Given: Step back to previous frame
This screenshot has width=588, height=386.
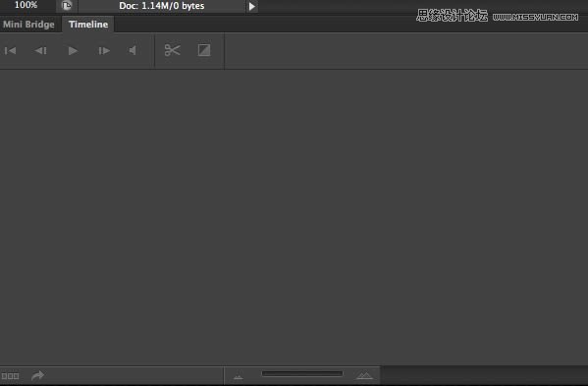Looking at the screenshot, I should [41, 51].
